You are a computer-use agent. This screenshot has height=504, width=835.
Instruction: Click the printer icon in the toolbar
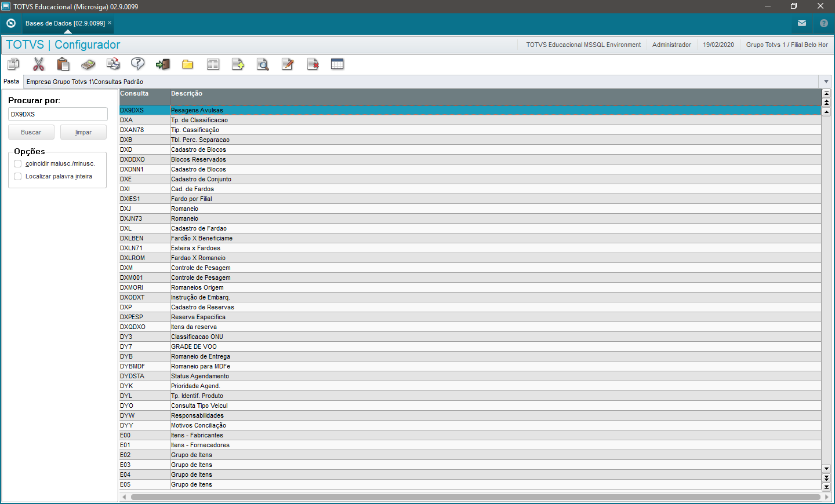click(113, 64)
